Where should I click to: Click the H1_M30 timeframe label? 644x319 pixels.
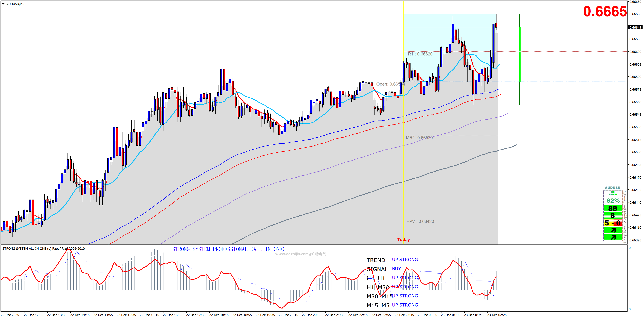click(378, 287)
